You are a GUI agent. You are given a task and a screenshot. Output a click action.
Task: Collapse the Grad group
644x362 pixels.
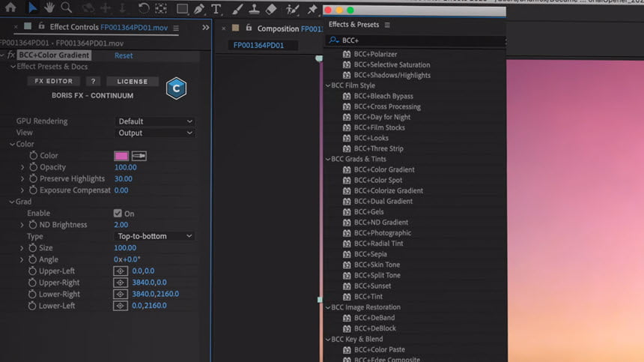click(12, 202)
